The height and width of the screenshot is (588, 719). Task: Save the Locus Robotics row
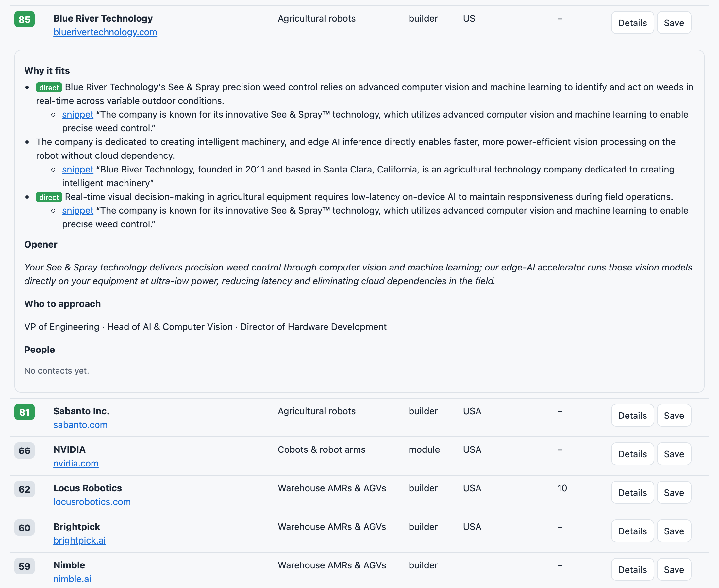coord(674,493)
